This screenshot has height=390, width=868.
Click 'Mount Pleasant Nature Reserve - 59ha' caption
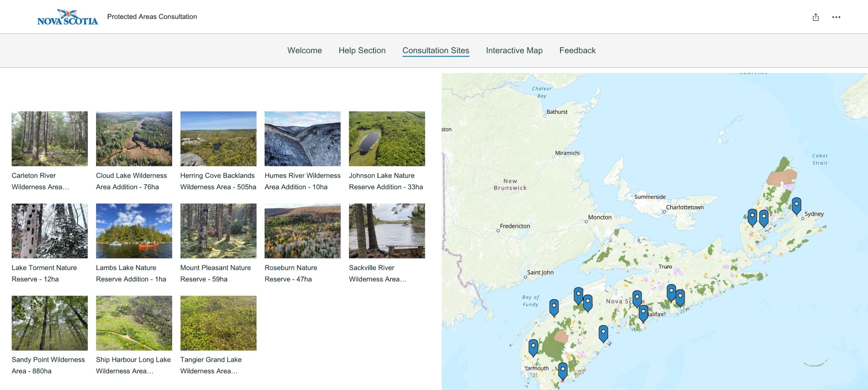216,273
